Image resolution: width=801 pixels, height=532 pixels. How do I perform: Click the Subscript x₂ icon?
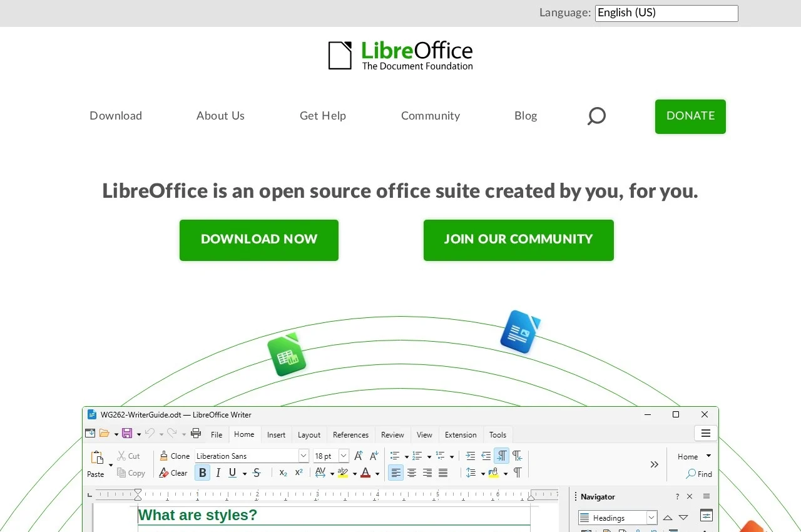(283, 473)
